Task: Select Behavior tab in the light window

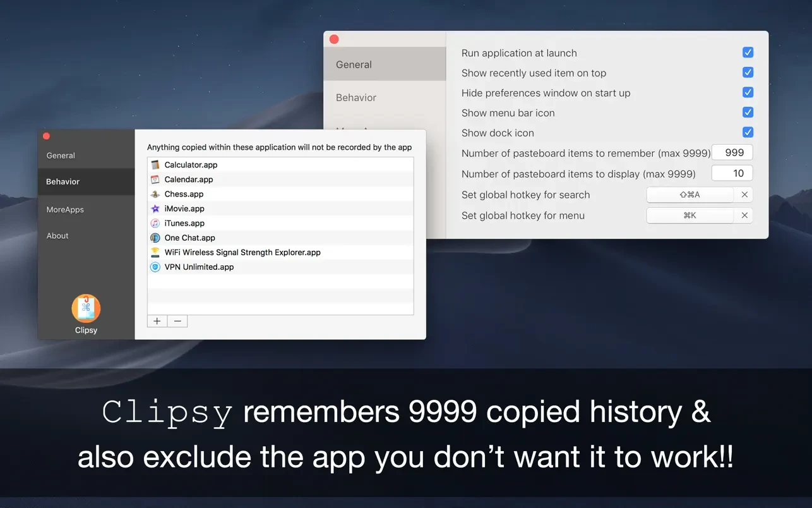Action: click(x=356, y=98)
